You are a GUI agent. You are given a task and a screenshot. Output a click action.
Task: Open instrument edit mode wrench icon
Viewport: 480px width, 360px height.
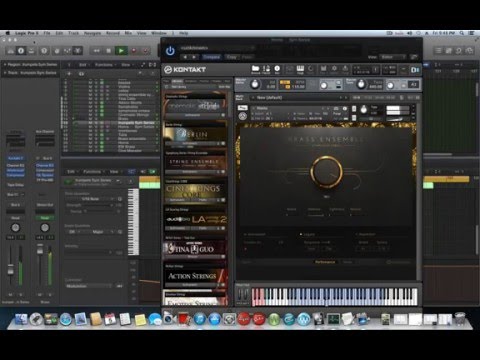[x=242, y=116]
